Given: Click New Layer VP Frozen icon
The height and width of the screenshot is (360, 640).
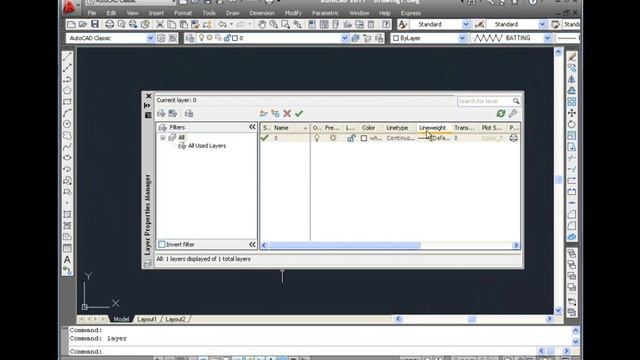Looking at the screenshot, I should click(275, 113).
